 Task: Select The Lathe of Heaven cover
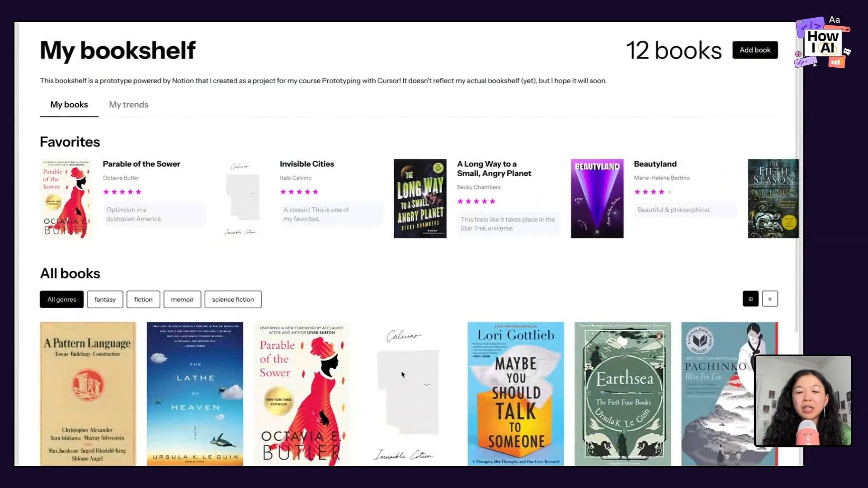[x=195, y=394]
